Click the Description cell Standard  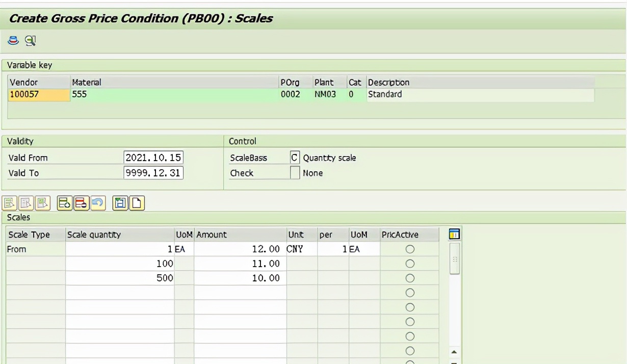[480, 94]
